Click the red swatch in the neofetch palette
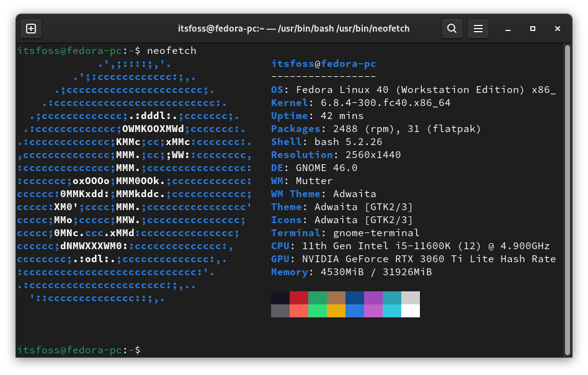588x375 pixels. point(299,297)
